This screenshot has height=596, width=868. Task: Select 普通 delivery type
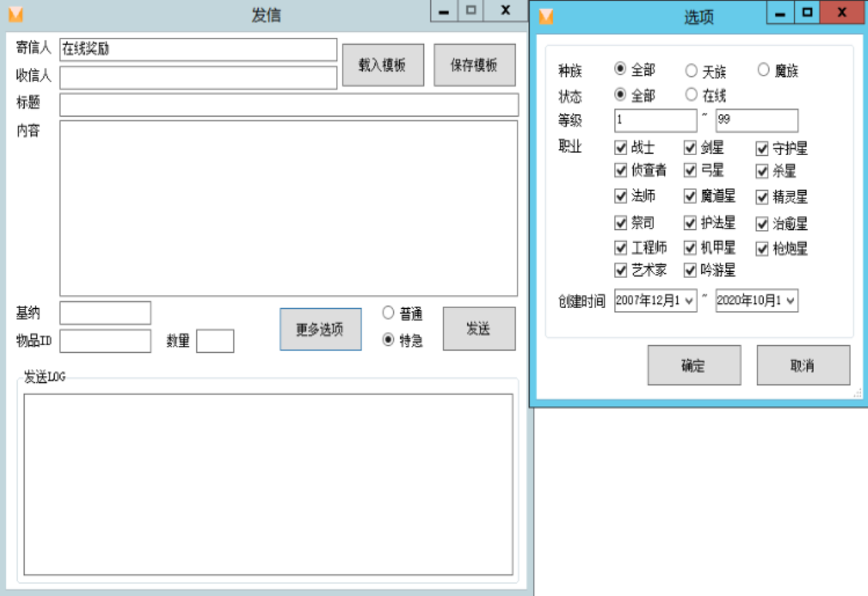[x=388, y=313]
